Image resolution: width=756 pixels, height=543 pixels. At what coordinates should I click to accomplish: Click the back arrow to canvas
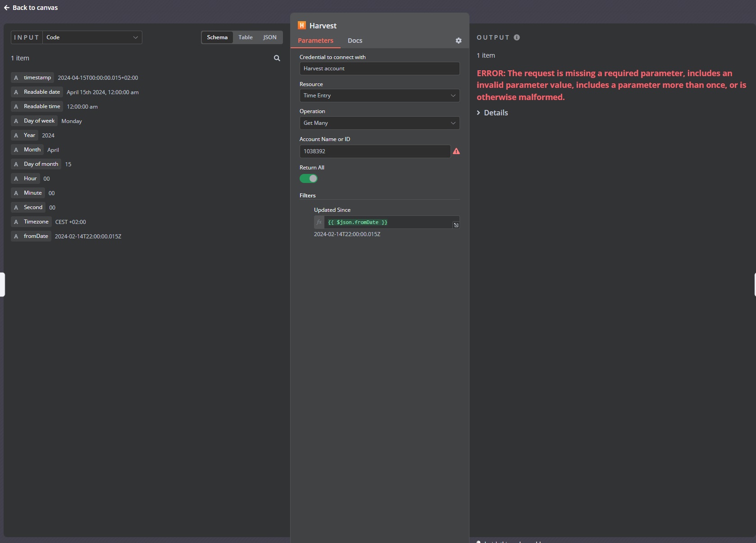tap(7, 8)
